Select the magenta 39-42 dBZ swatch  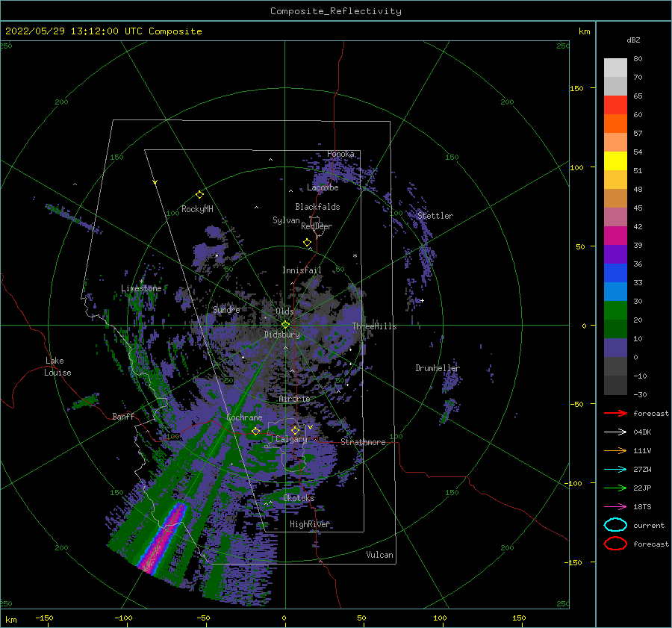tap(615, 236)
